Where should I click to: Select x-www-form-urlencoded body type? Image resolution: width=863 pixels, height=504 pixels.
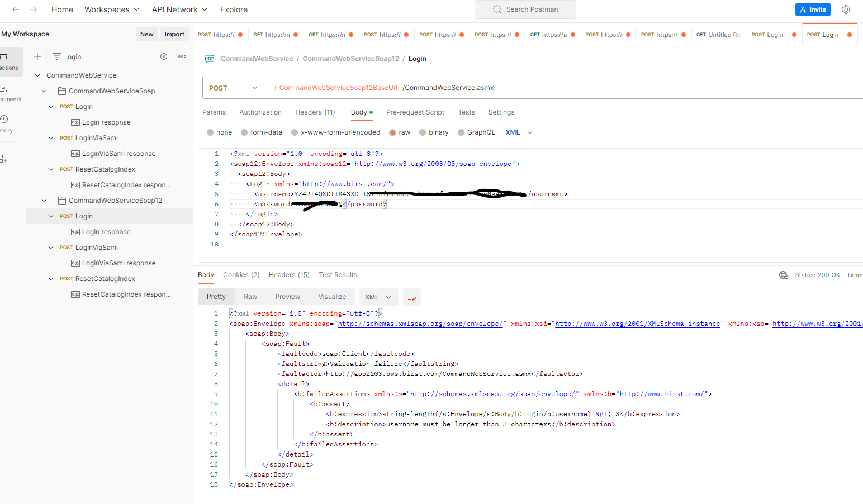[295, 132]
